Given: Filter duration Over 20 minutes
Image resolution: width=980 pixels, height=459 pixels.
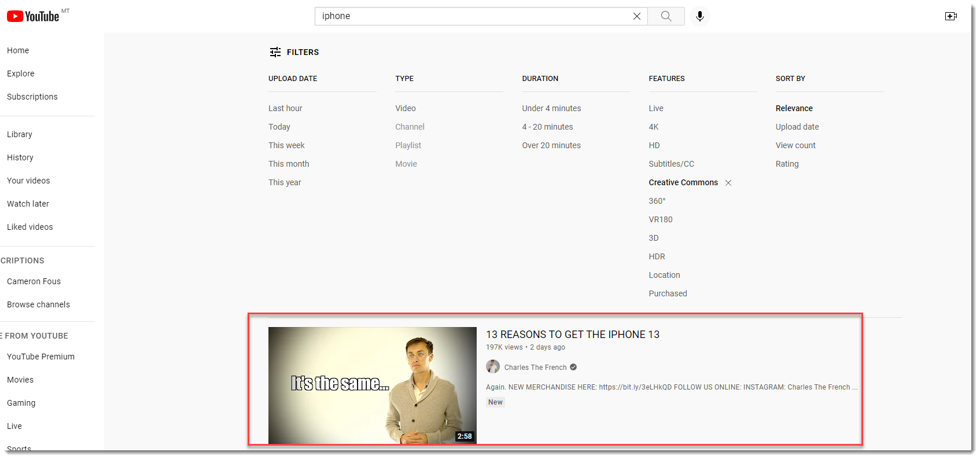Looking at the screenshot, I should tap(551, 145).
